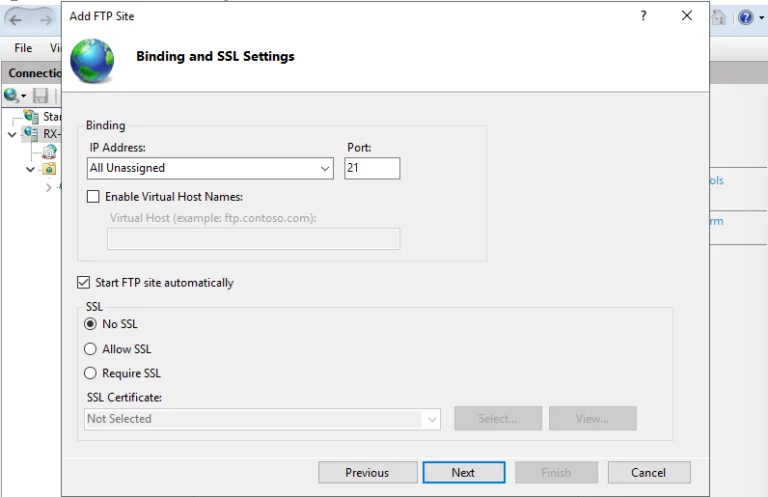768x497 pixels.
Task: Collapse the Sites node in tree
Action: pos(30,169)
